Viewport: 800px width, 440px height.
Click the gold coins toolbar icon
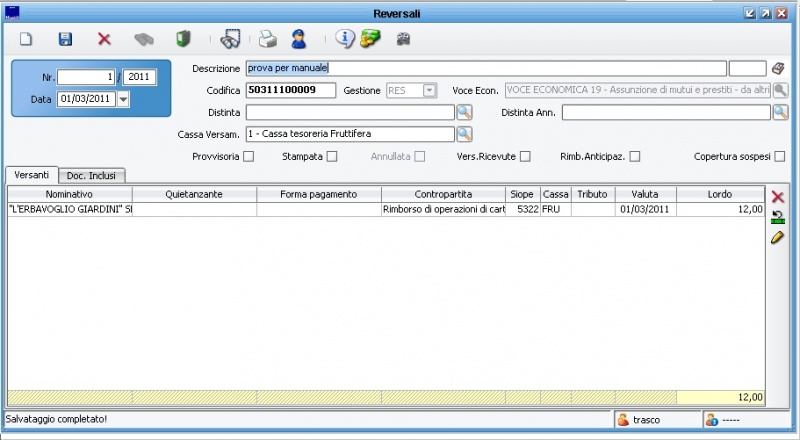coord(371,40)
